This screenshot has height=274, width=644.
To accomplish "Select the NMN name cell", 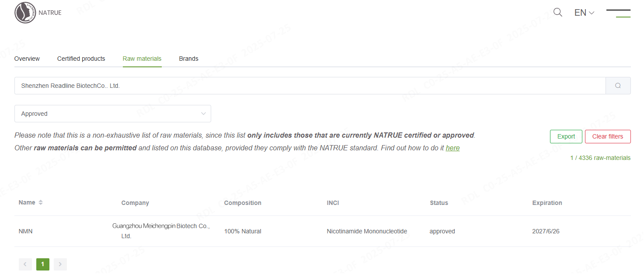I will point(26,231).
